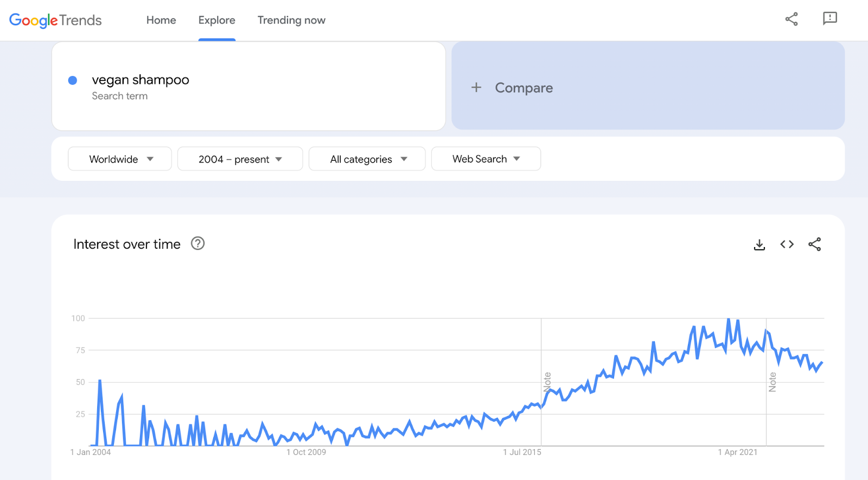Screen dimensions: 868x480
Task: Download the Interest over time CSV
Action: (759, 245)
